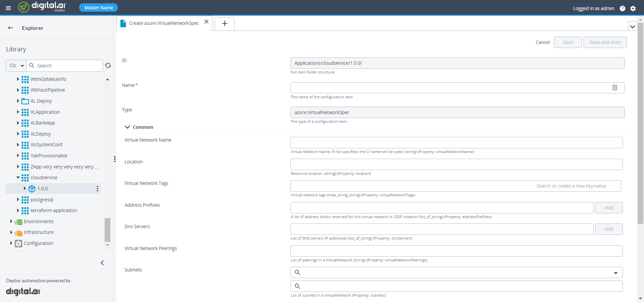Open the kebab menu on version 1.0.0
This screenshot has height=302, width=644.
coord(97,189)
